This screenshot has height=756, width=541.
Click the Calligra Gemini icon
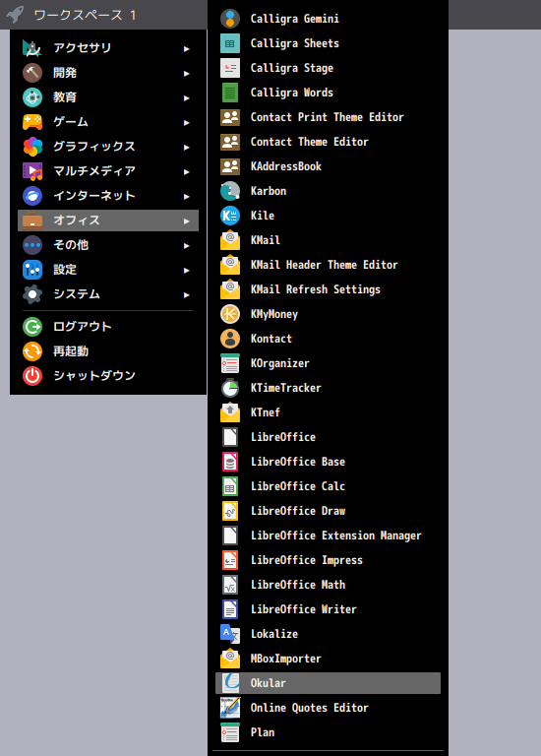coord(230,19)
